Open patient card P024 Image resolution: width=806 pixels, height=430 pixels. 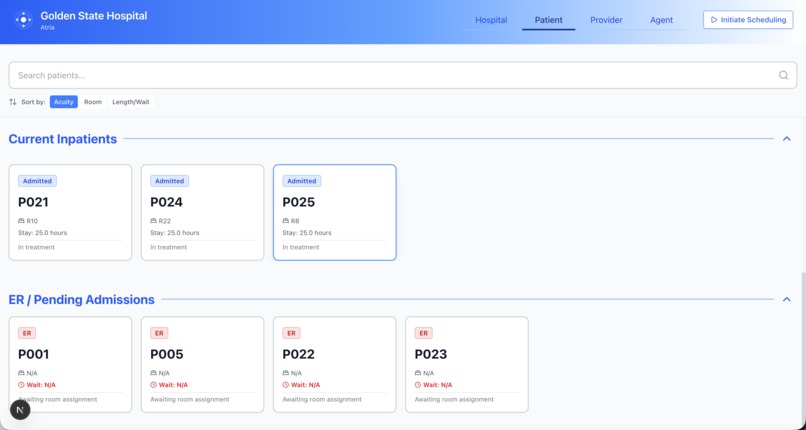tap(203, 212)
